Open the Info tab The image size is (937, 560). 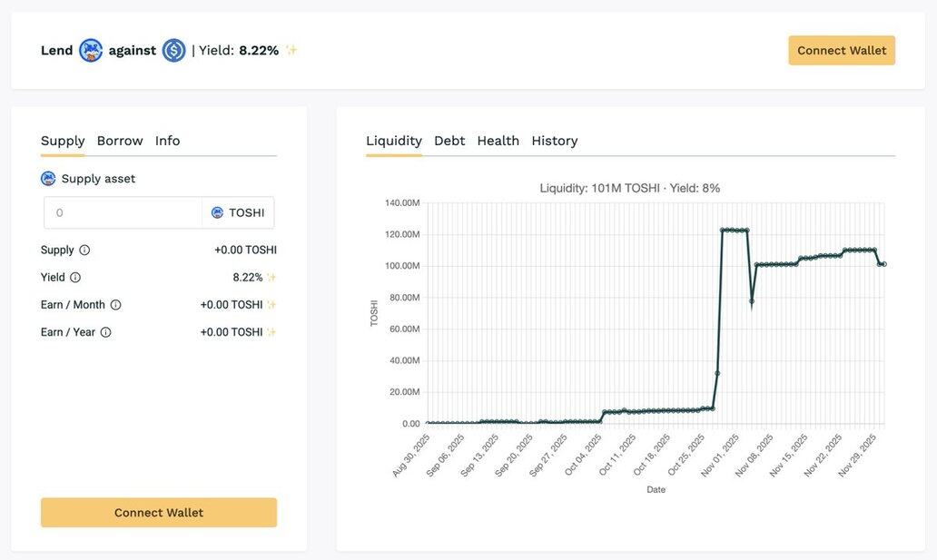point(167,141)
